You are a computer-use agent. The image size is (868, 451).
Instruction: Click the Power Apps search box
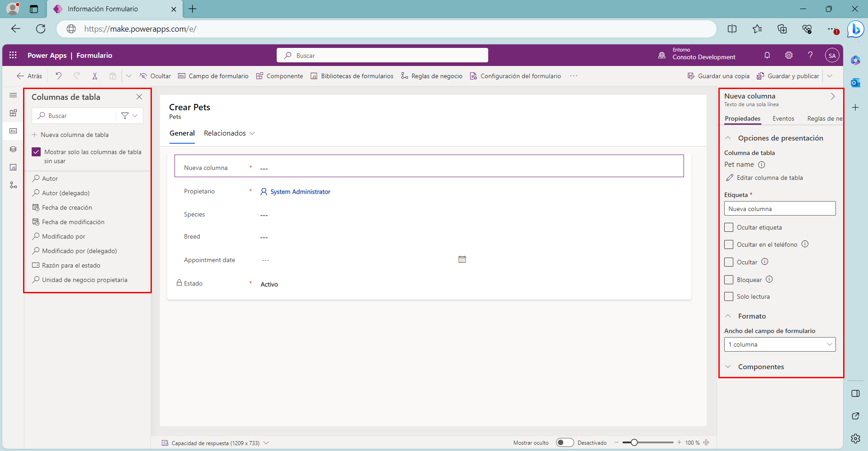[382, 55]
